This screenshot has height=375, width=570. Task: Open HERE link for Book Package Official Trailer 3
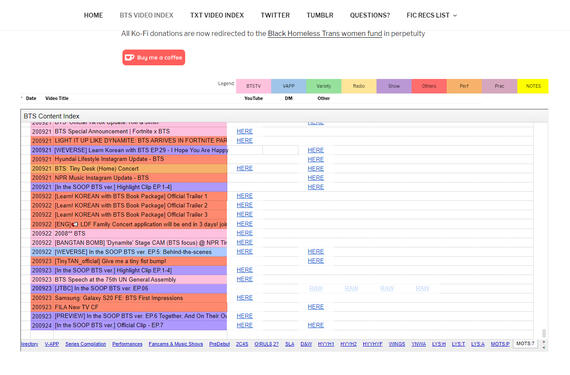coord(244,214)
